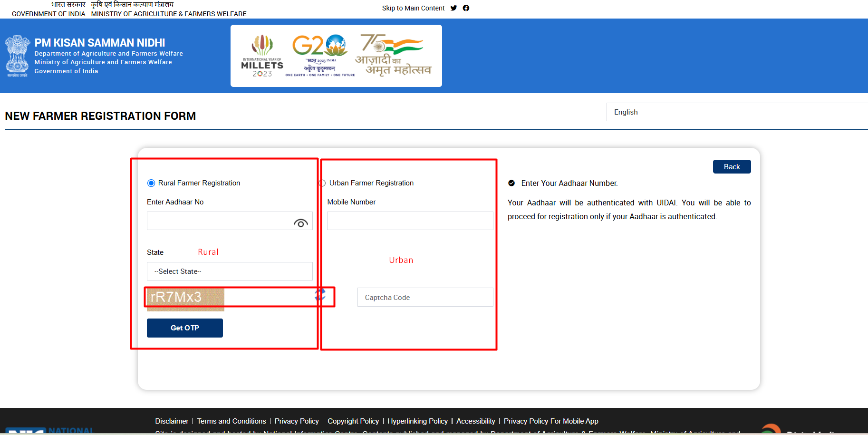Click the Azadi Ka Amrit Mahotsav logo
Screen dimensions: 868x435
(x=394, y=55)
